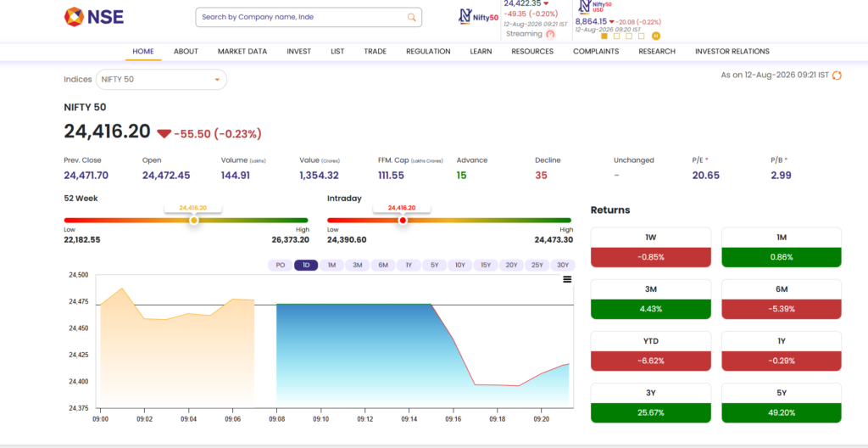Open the INVEST menu
The width and height of the screenshot is (868, 448).
coord(299,52)
